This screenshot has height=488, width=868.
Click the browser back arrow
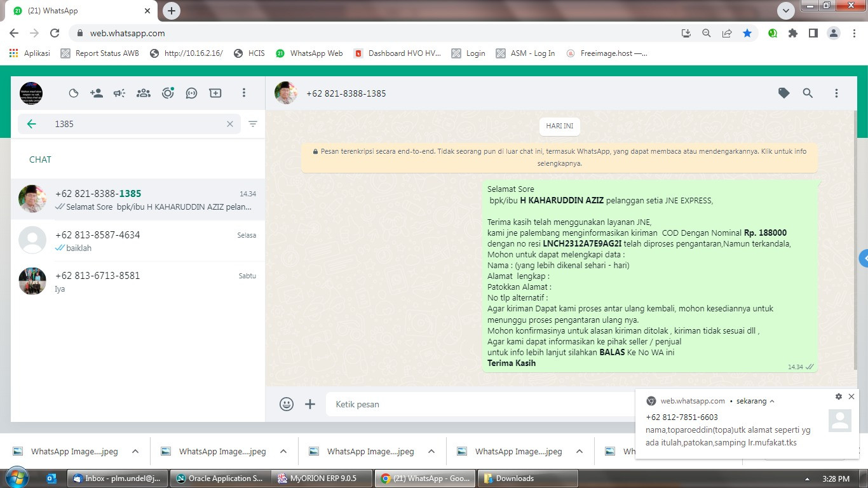14,33
